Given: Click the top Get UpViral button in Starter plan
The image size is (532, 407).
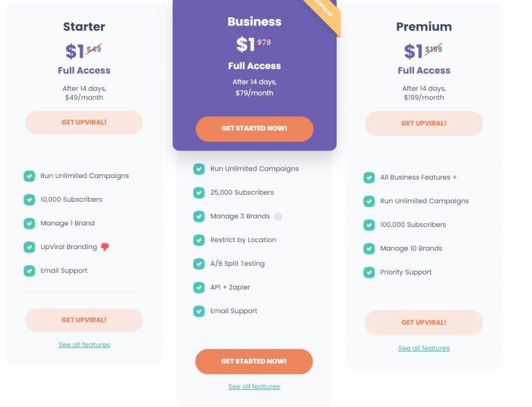Looking at the screenshot, I should [84, 123].
